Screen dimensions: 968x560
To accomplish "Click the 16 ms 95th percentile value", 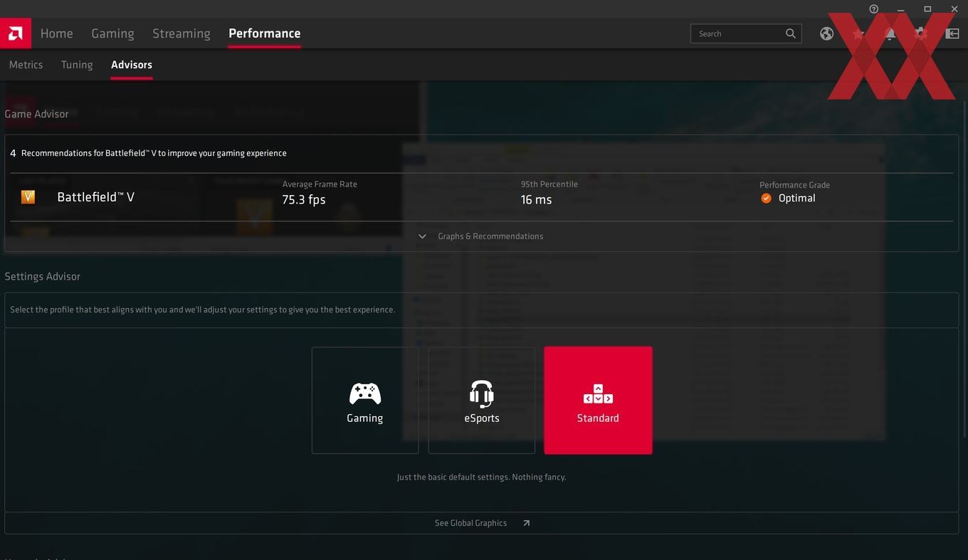I will tap(536, 200).
